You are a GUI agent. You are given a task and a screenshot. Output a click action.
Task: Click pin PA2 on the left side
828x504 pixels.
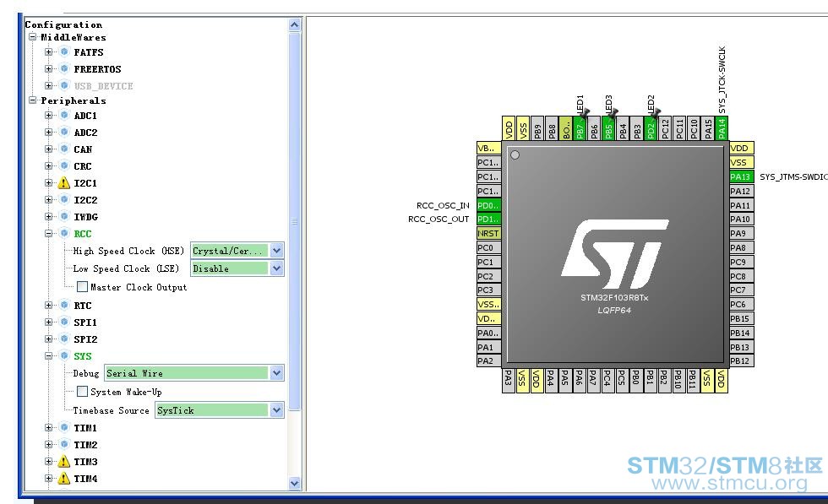[488, 361]
